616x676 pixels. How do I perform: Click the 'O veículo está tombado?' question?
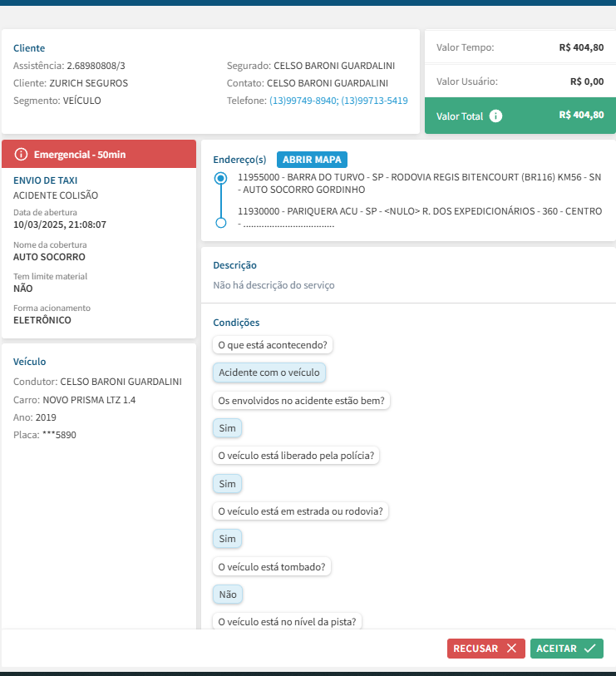pyautogui.click(x=272, y=567)
